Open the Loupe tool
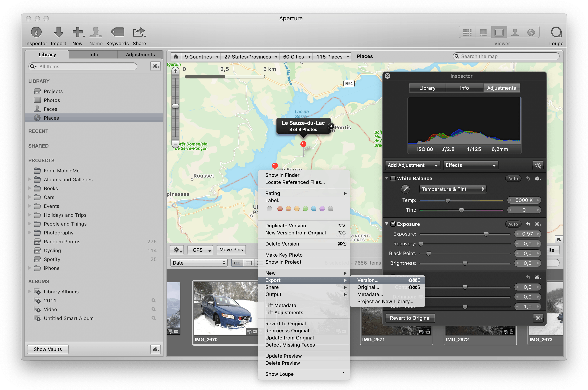 [556, 32]
